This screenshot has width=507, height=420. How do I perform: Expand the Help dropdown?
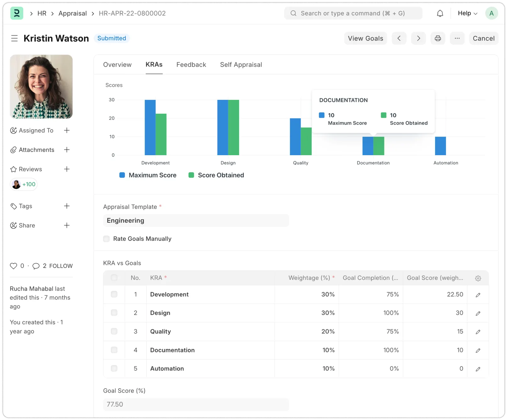[467, 13]
